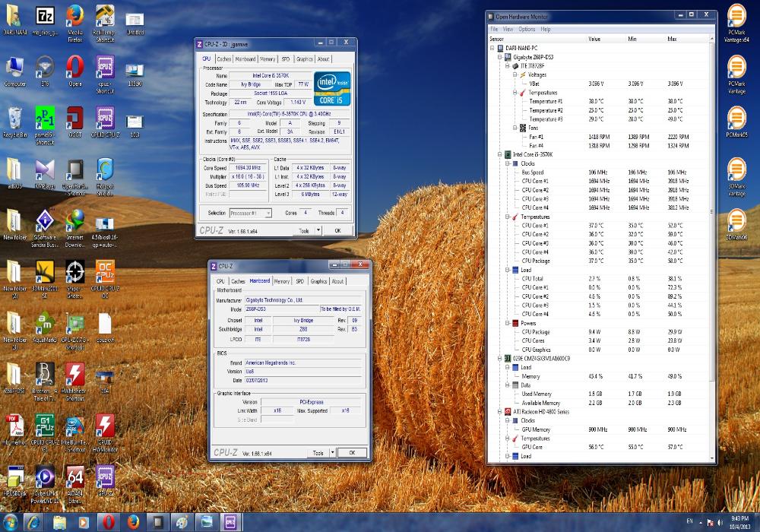The height and width of the screenshot is (532, 760).
Task: Open the KMPlayer desktop shortcut
Action: (45, 173)
